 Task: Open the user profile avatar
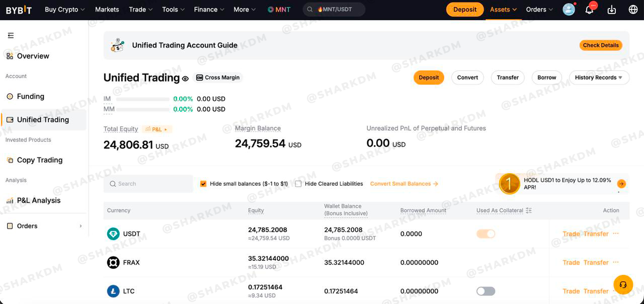click(569, 10)
